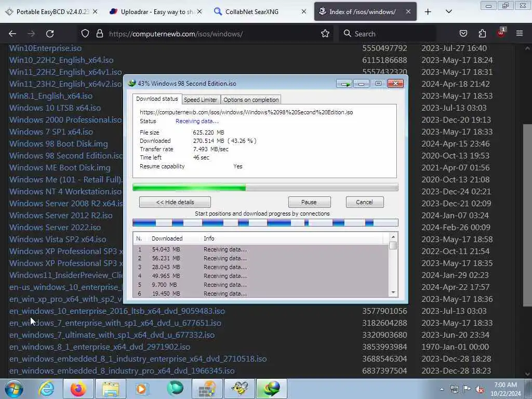
Task: Open the Speed Limiter tab
Action: click(201, 100)
